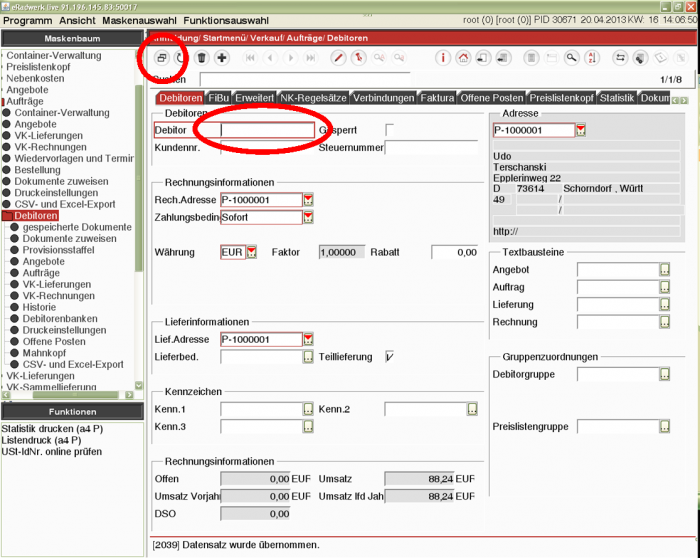Click the red info icon in toolbar

pyautogui.click(x=444, y=58)
